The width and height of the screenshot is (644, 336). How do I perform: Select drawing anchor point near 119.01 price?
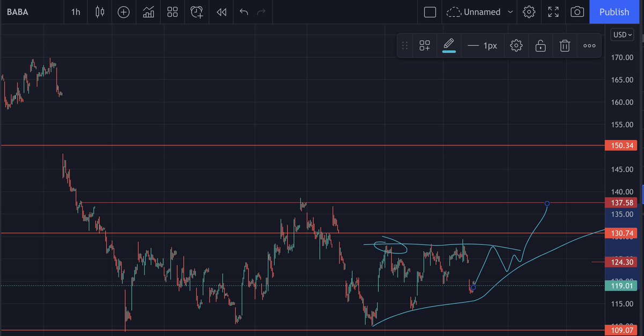[473, 287]
